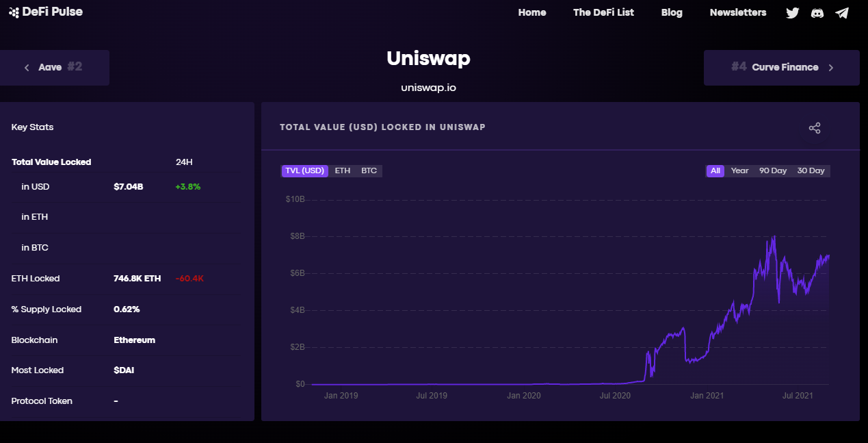This screenshot has height=443, width=868.
Task: Click the $4B y-axis label
Action: click(x=297, y=311)
